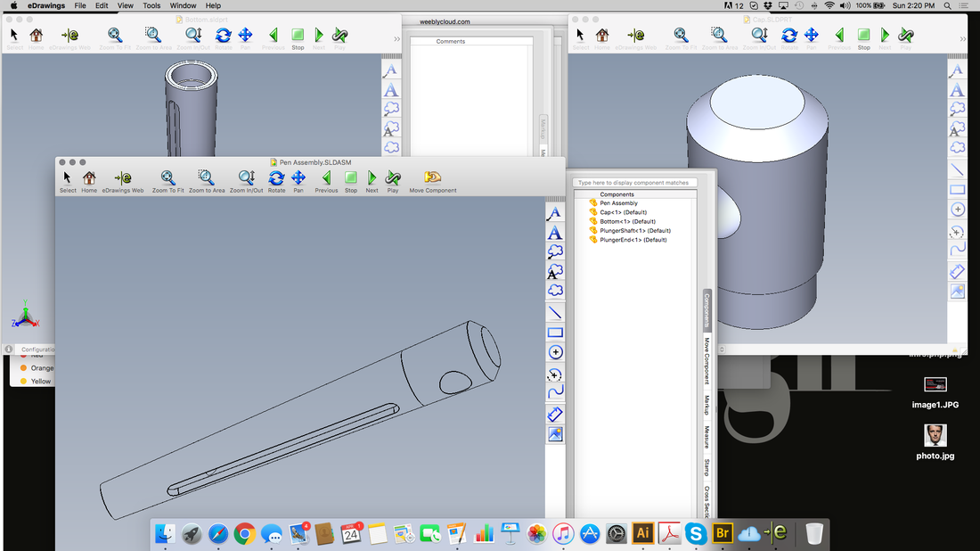980x551 pixels.
Task: Open the Tools menu
Action: (151, 5)
